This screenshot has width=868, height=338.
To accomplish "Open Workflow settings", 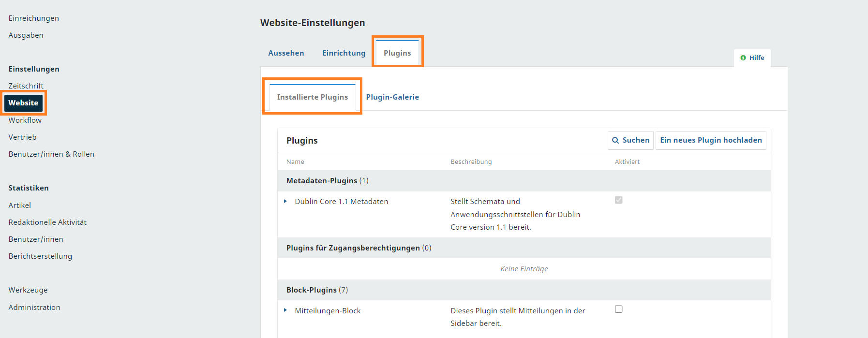I will click(x=25, y=120).
